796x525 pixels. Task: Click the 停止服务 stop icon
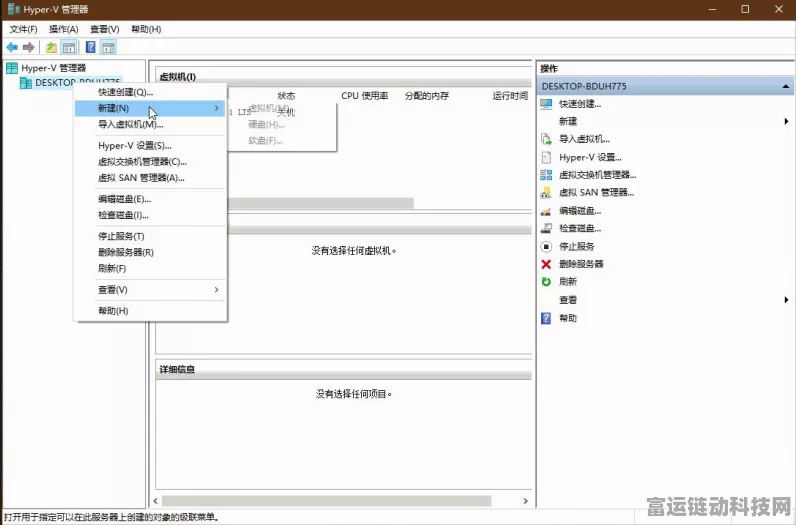point(546,247)
